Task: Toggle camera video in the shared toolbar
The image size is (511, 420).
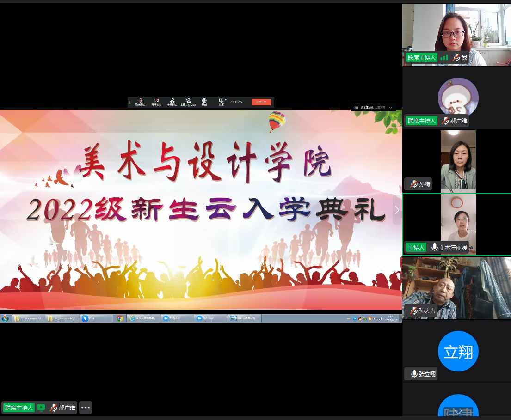Action: click(x=156, y=102)
